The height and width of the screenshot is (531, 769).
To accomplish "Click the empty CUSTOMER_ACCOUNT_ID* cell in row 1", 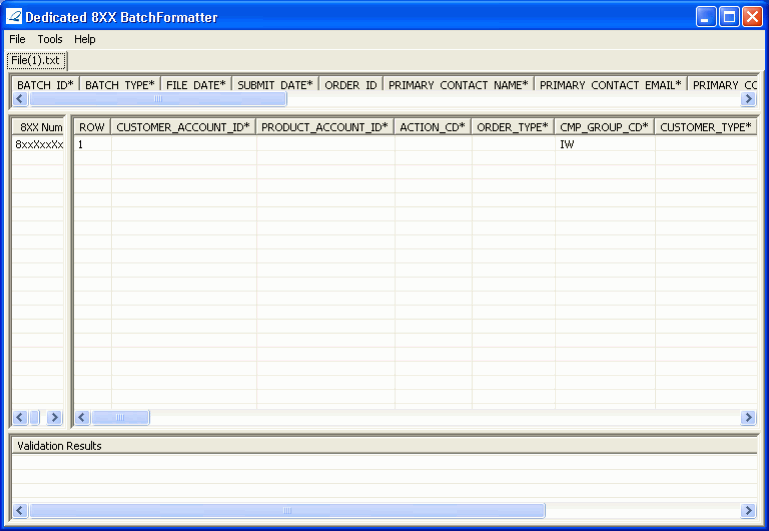I will click(183, 144).
